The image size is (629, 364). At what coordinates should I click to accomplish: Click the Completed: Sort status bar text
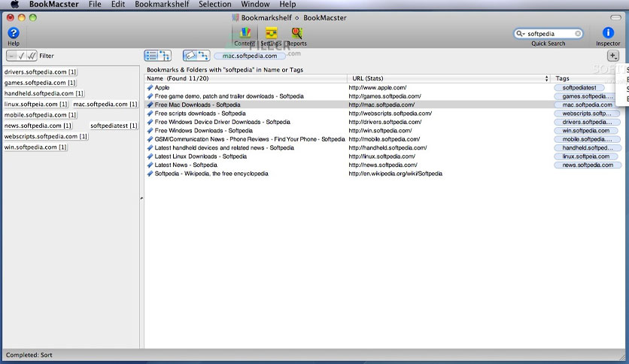(x=29, y=355)
